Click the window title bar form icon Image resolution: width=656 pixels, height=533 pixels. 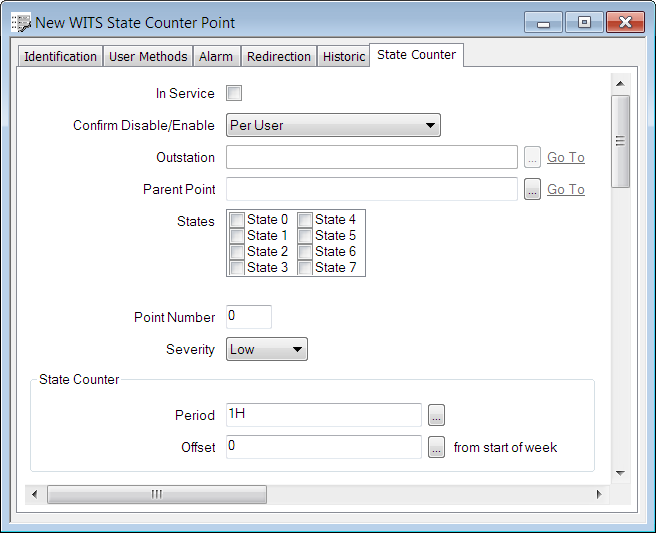coord(20,22)
